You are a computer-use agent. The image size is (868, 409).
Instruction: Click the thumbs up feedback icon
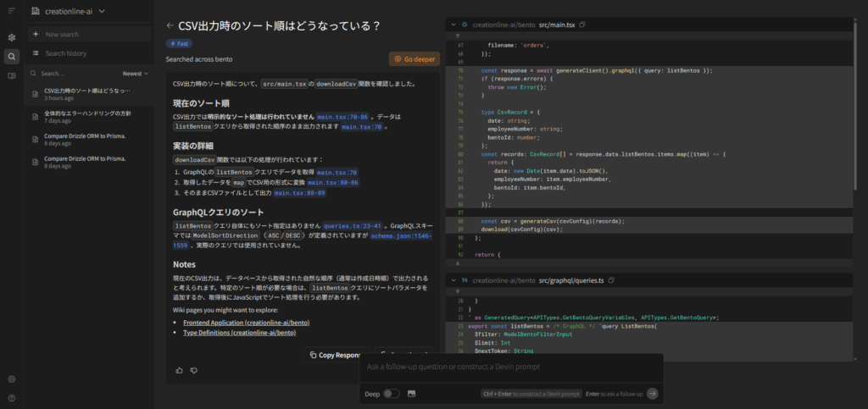pyautogui.click(x=179, y=370)
